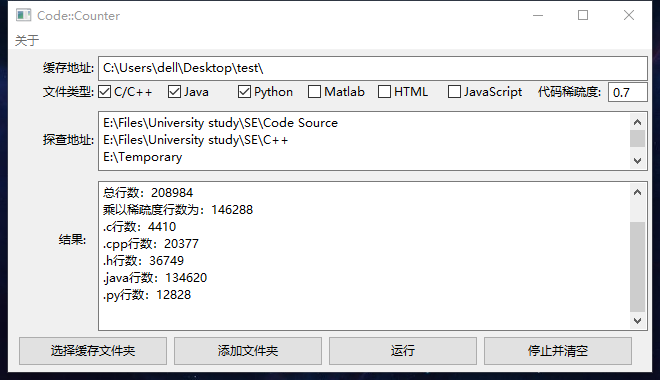Click the 运行 button
This screenshot has height=380, width=660.
click(403, 351)
